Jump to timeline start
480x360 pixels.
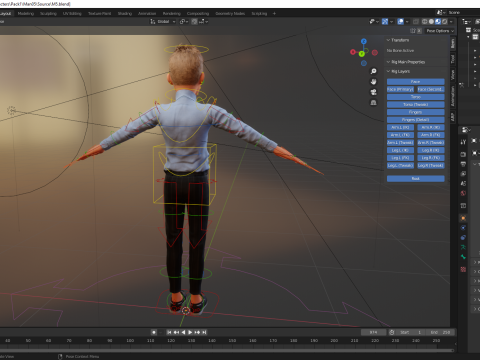[x=169, y=332]
